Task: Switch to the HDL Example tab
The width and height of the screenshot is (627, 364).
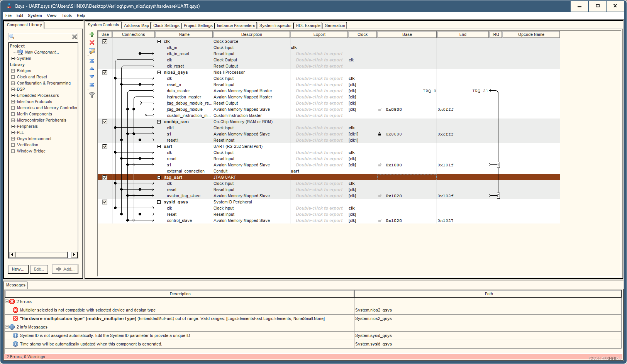Action: (308, 25)
